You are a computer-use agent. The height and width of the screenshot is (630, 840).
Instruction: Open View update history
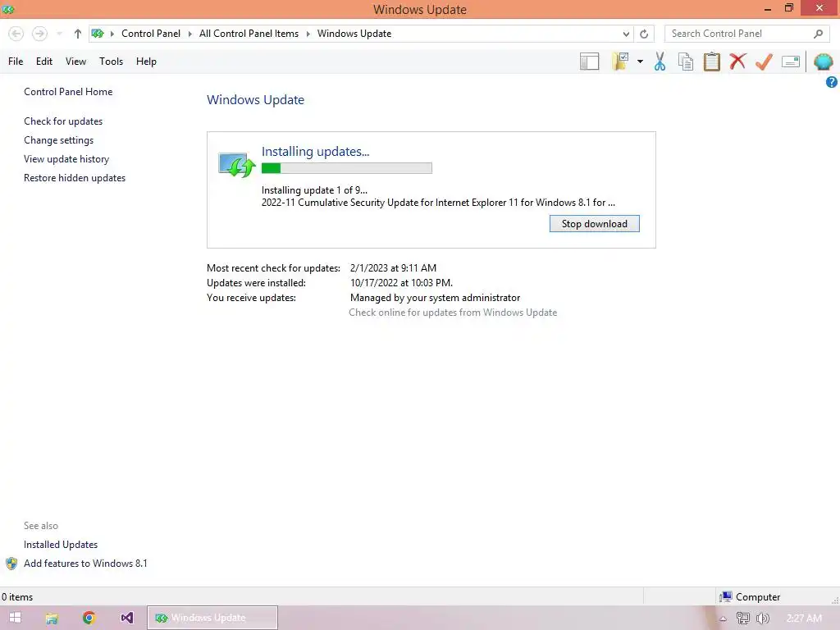coord(66,159)
